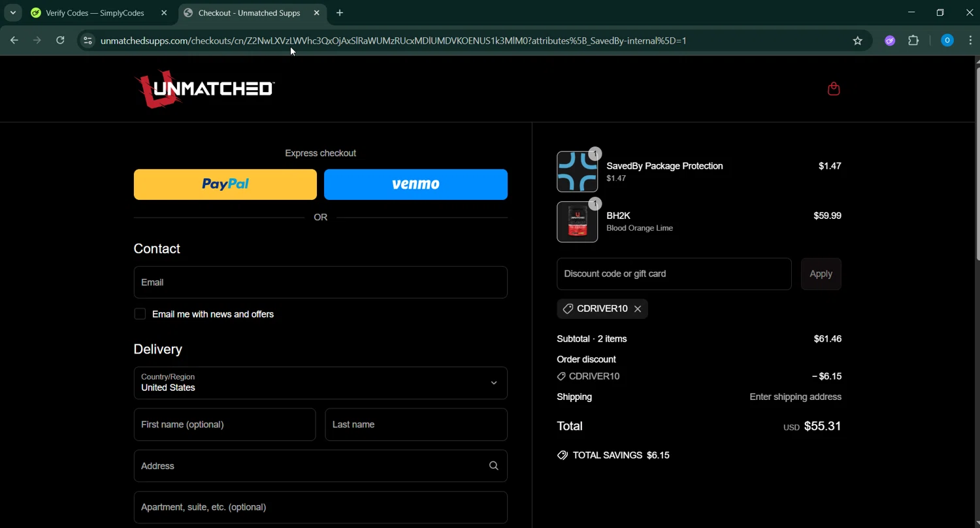Open the tab search dropdown arrow
This screenshot has width=980, height=528.
click(12, 13)
